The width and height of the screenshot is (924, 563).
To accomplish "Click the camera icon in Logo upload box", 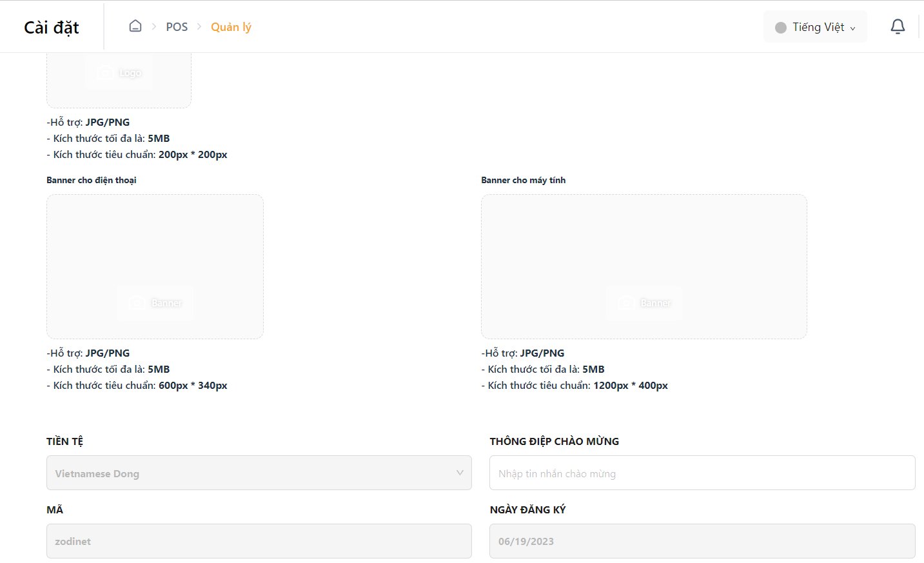I will [x=106, y=73].
